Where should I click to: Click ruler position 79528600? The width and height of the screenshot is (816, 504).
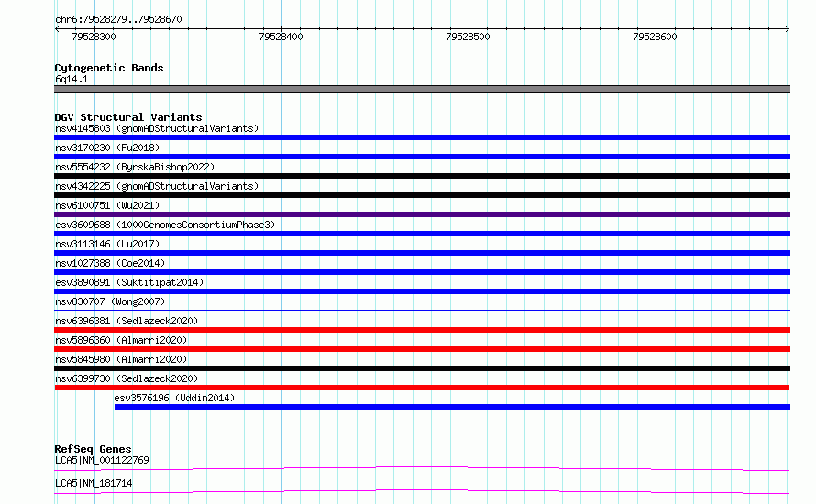(656, 37)
